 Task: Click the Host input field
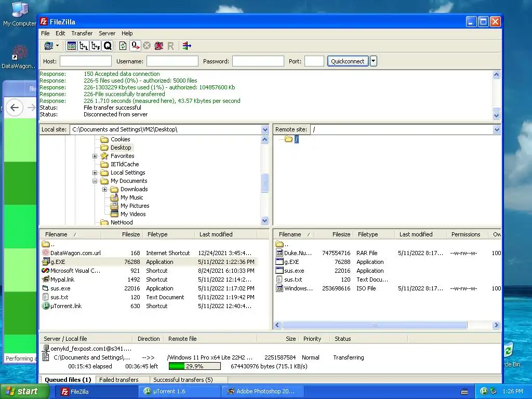click(x=86, y=61)
